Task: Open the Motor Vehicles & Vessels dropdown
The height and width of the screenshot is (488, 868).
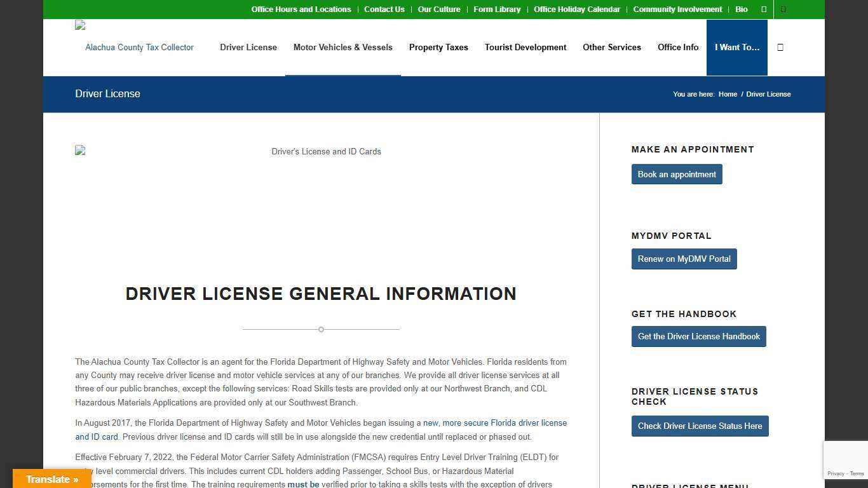Action: click(342, 47)
